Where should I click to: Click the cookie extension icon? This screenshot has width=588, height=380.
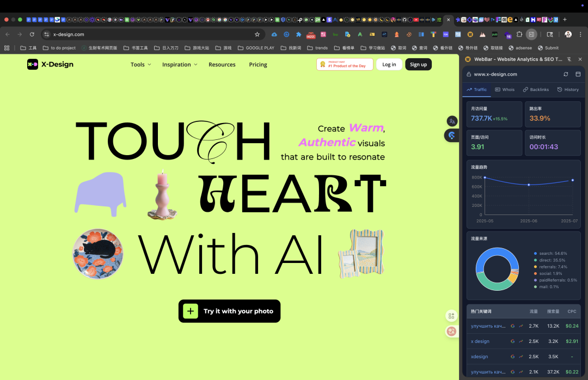409,34
